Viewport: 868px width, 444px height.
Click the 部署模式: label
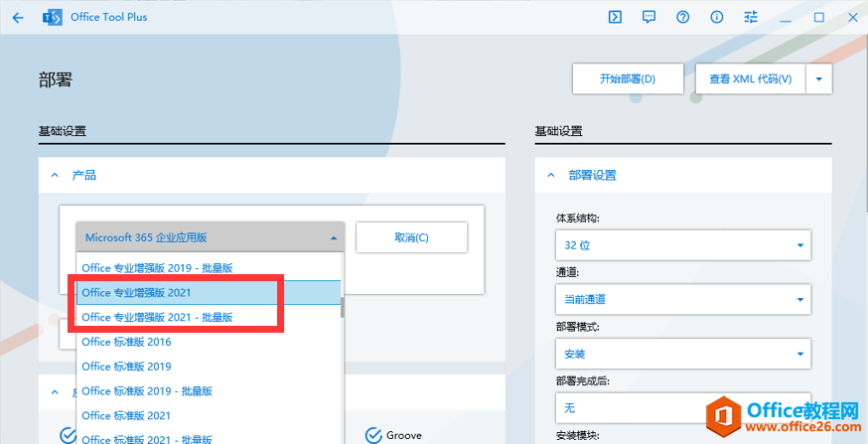coord(577,327)
